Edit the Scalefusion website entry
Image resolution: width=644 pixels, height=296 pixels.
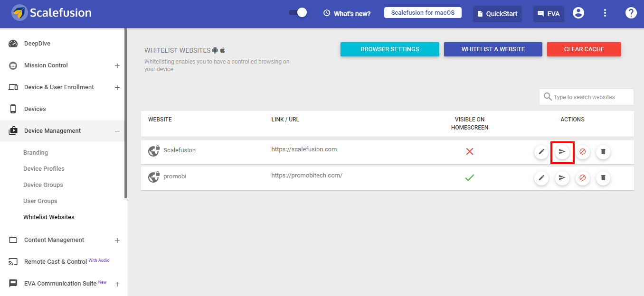541,152
